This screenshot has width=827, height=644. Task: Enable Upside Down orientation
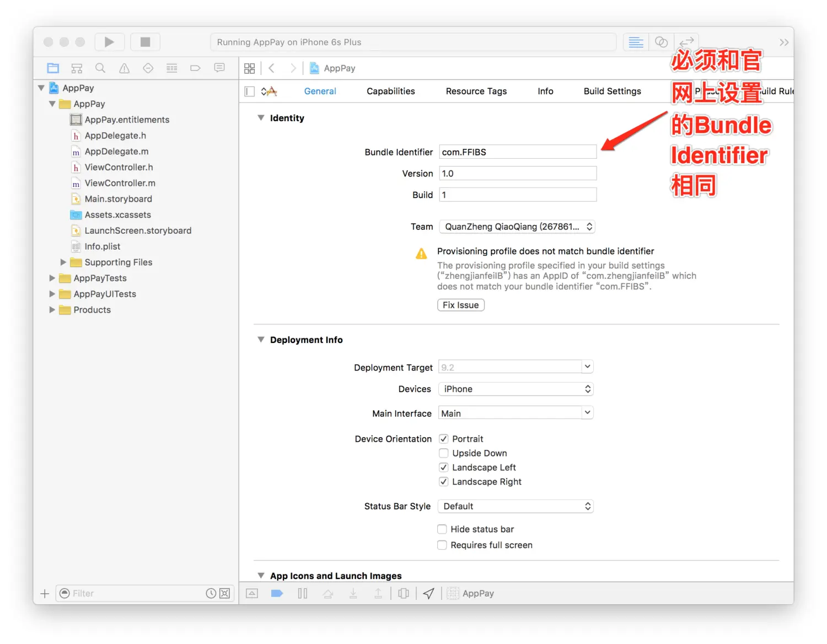(443, 453)
